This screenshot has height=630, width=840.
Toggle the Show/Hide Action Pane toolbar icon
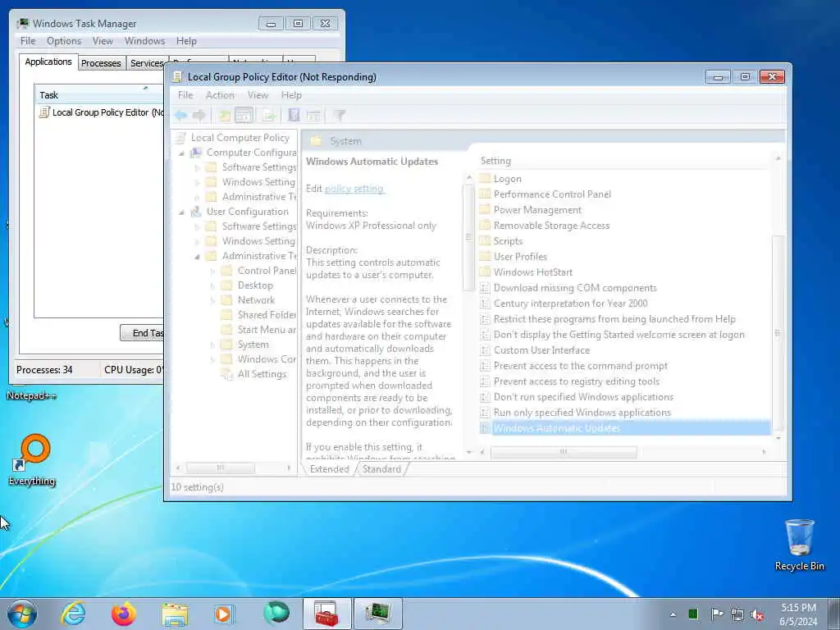(313, 115)
